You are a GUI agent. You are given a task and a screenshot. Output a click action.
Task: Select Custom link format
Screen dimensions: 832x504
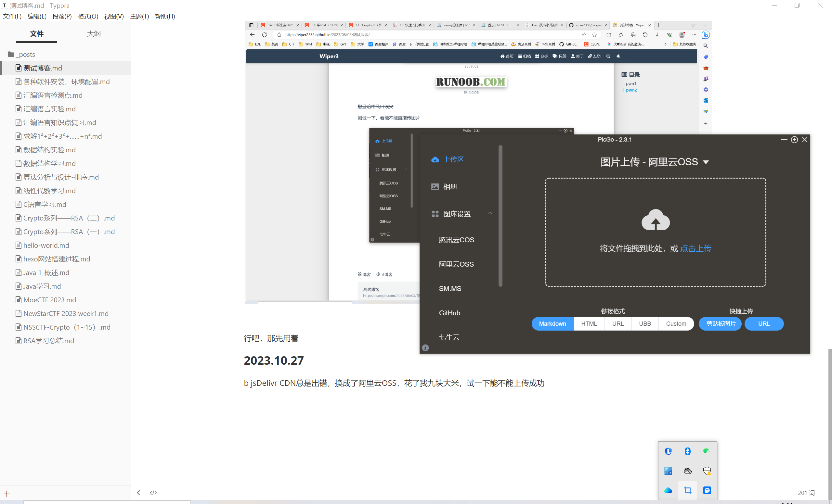(676, 323)
